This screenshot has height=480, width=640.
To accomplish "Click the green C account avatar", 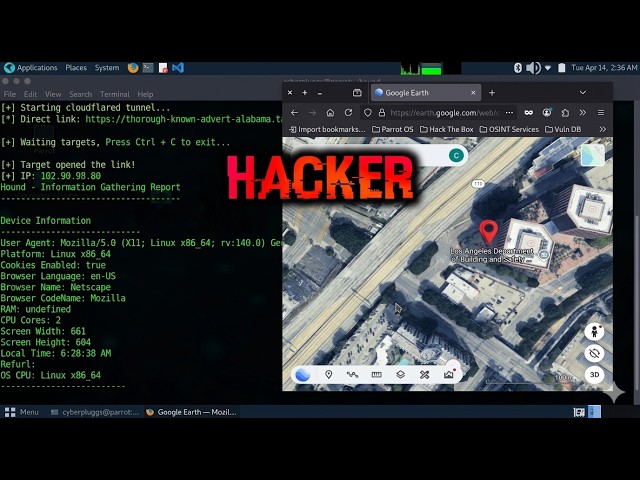I will pyautogui.click(x=456, y=155).
